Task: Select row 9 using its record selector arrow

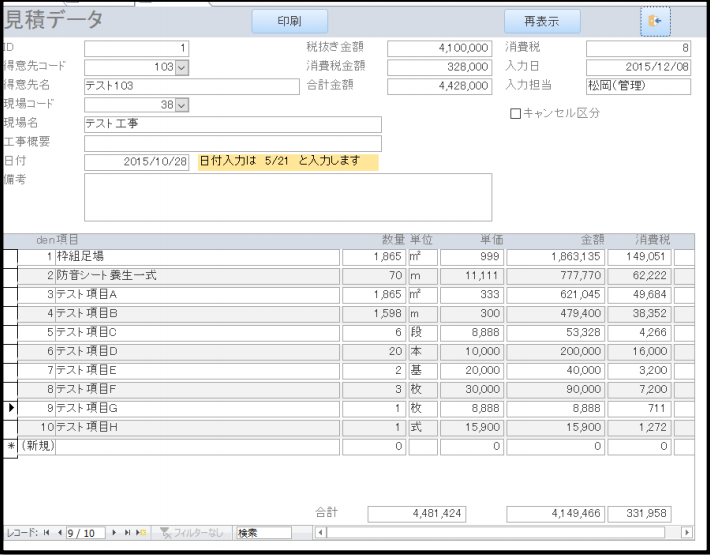Action: [11, 408]
